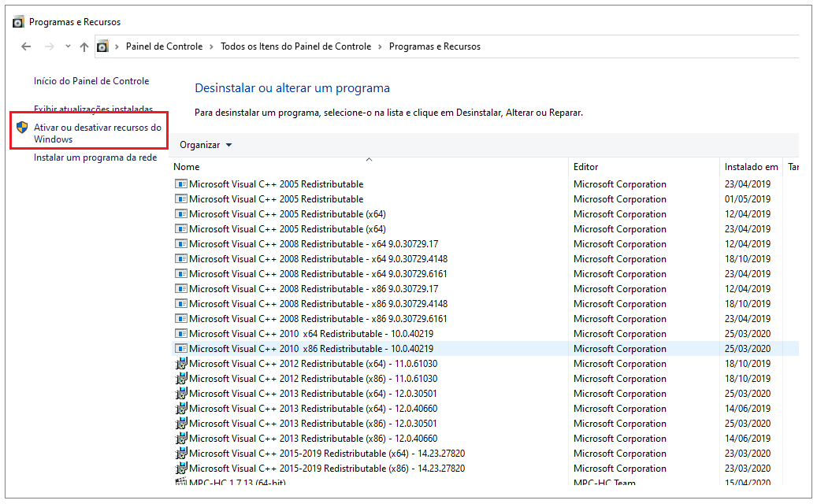Open Ativar ou desativar recursos do Windows
The width and height of the screenshot is (817, 504).
(98, 133)
